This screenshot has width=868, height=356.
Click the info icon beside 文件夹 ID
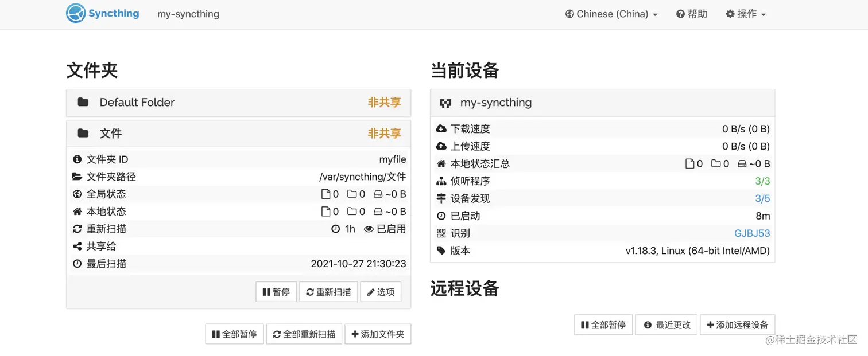(77, 159)
